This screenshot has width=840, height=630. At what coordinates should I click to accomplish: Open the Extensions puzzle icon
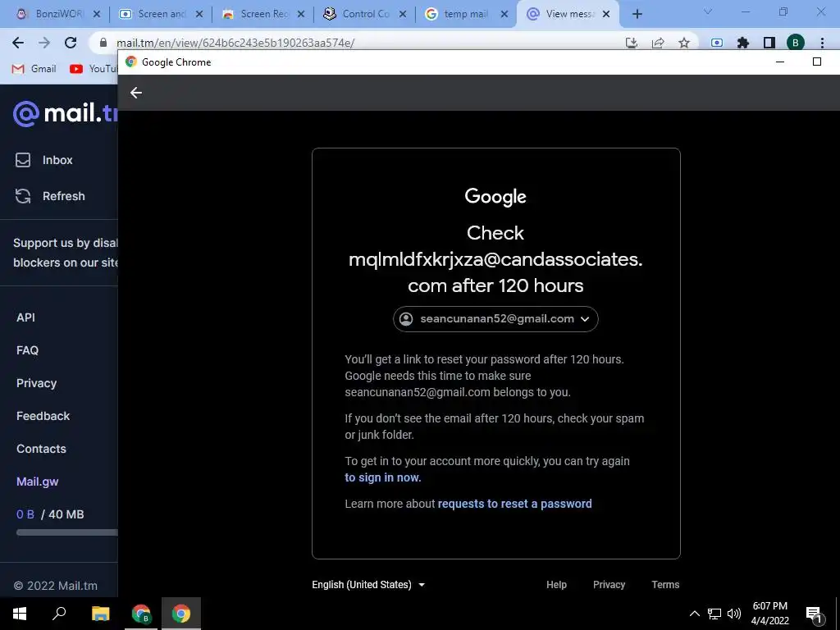(743, 43)
